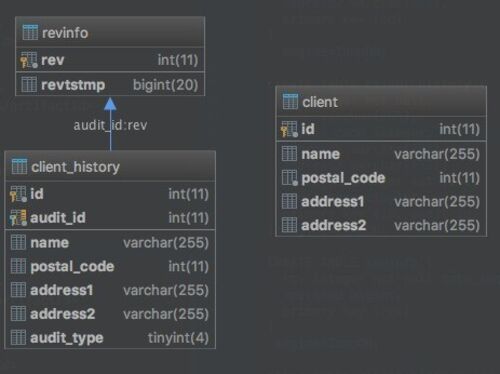Select the audit_id column name

(x=58, y=218)
